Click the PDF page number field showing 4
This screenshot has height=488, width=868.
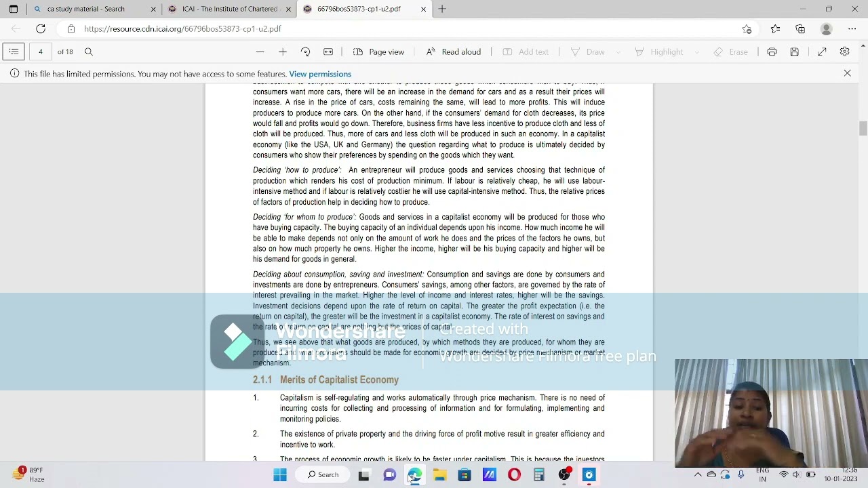point(40,52)
